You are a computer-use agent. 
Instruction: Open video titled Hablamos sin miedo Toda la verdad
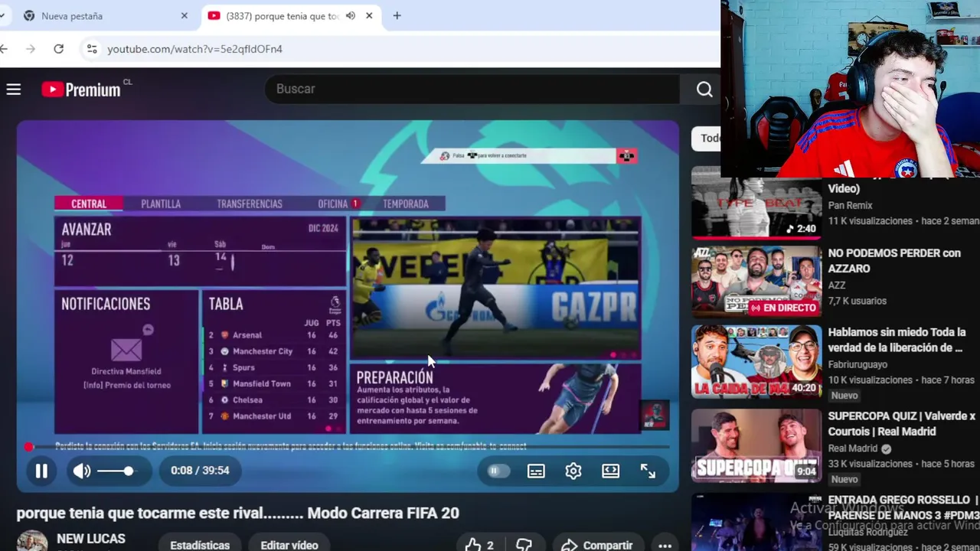click(x=897, y=340)
